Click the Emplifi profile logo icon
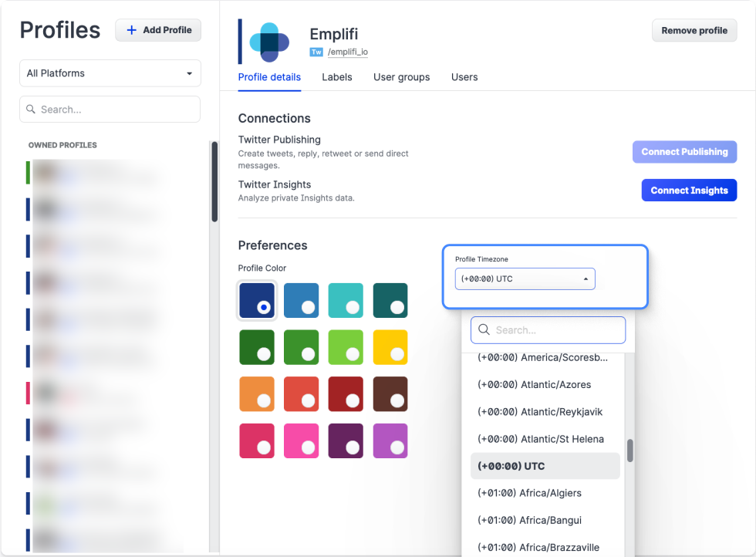Viewport: 756px width, 557px height. coord(268,42)
